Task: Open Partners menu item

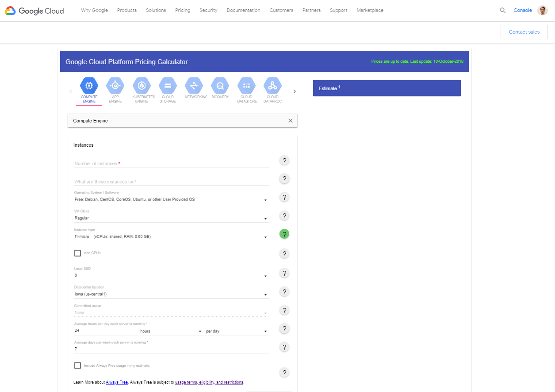Action: [x=312, y=10]
